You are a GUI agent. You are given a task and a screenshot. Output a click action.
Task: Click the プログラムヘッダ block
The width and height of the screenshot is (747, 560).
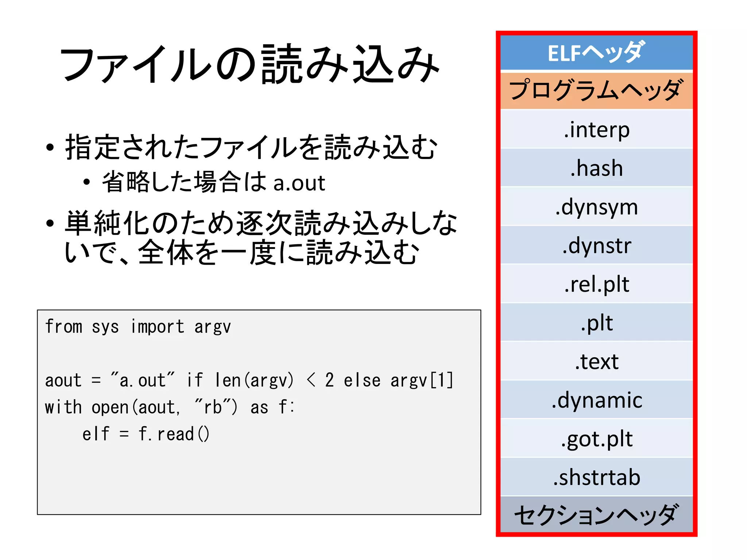[596, 91]
